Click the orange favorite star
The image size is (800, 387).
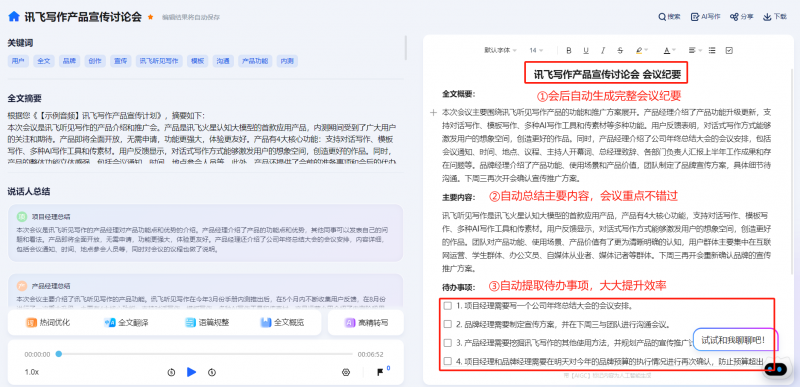tap(151, 17)
